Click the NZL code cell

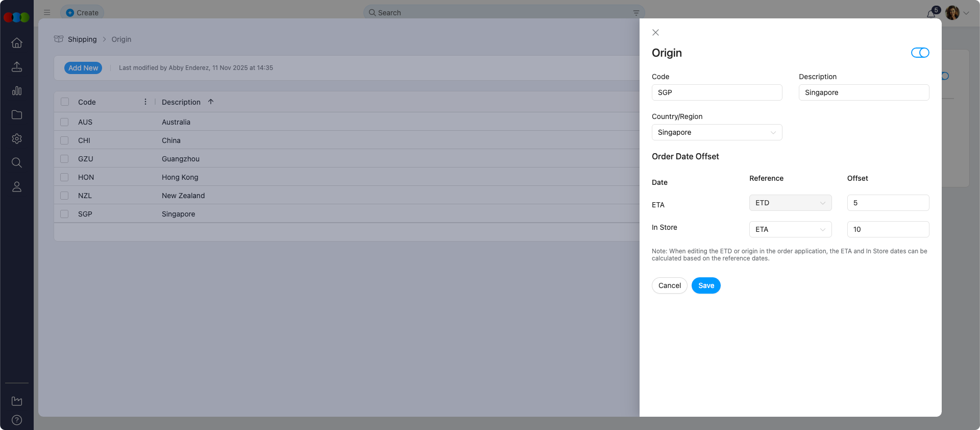[x=85, y=196]
